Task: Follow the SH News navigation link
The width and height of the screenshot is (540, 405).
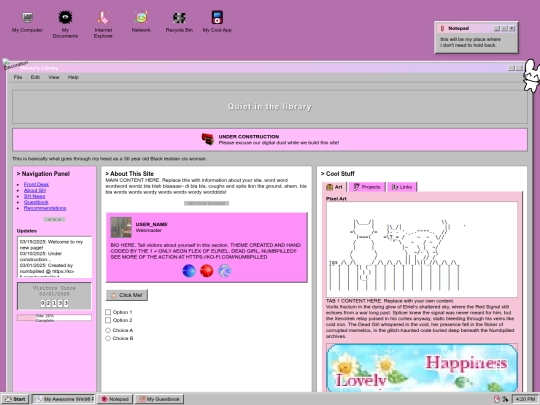Action: (34, 196)
